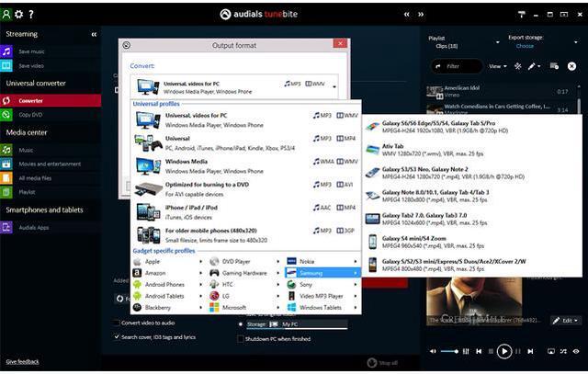Click the All media files icon

point(6,178)
